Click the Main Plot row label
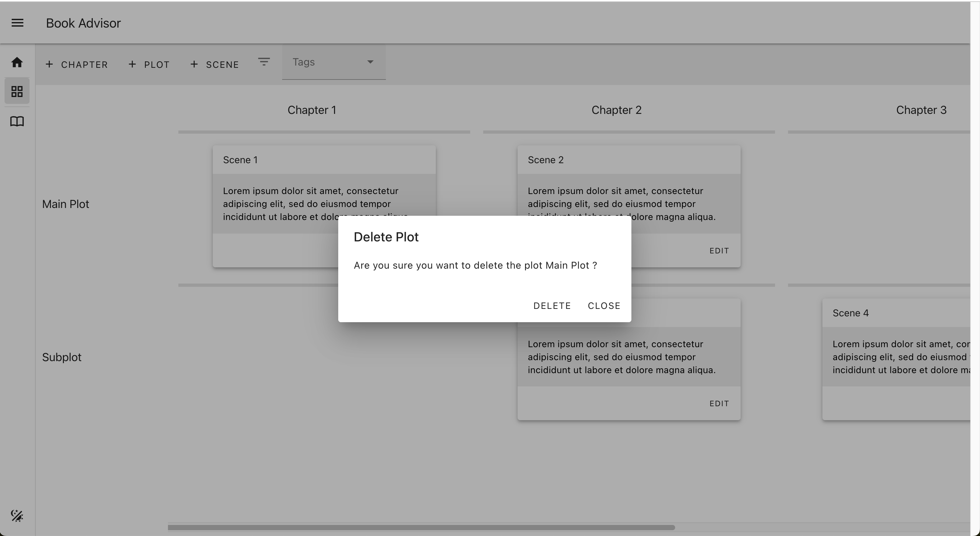Screen dimensions: 980x536 66,204
